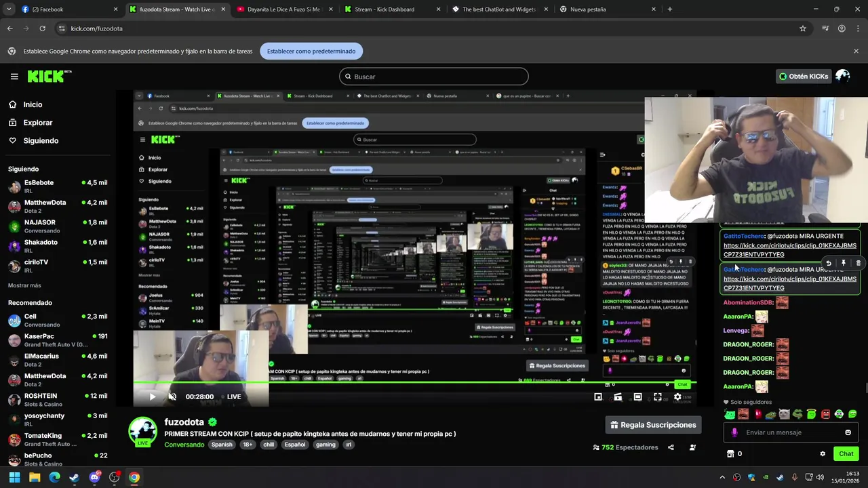Image resolution: width=868 pixels, height=488 pixels.
Task: Open OBS Studio from the taskbar
Action: [114, 477]
